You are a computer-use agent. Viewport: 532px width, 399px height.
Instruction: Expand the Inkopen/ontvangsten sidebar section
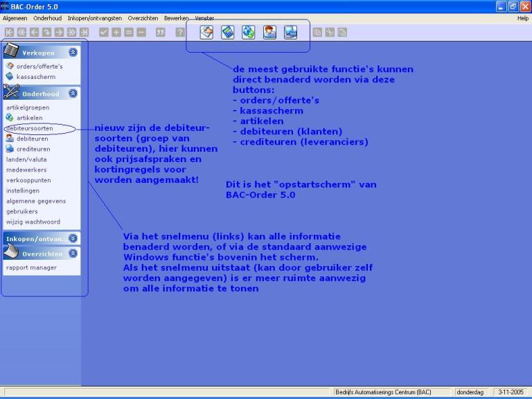tap(73, 238)
